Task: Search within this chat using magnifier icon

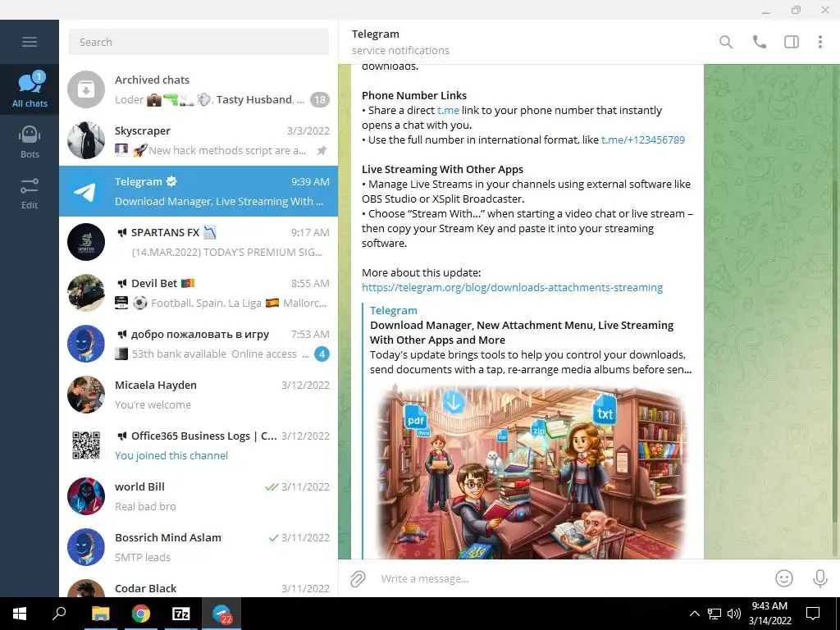Action: coord(726,42)
